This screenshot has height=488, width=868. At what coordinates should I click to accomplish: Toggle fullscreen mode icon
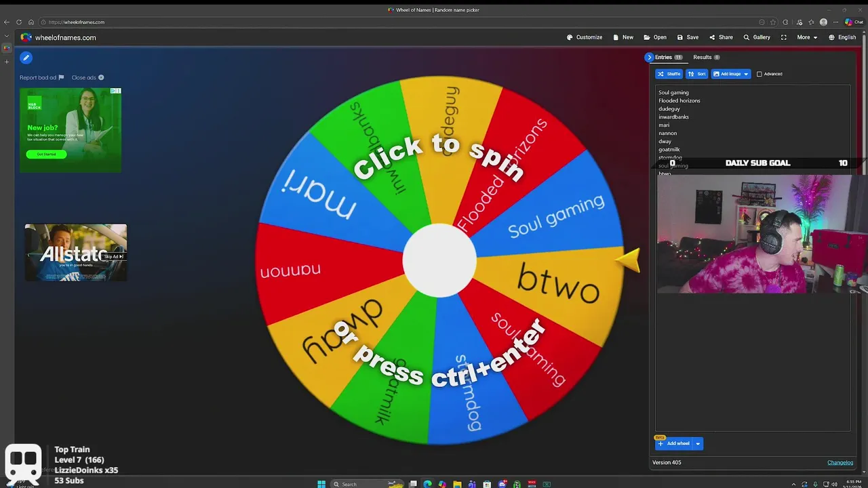coord(784,37)
